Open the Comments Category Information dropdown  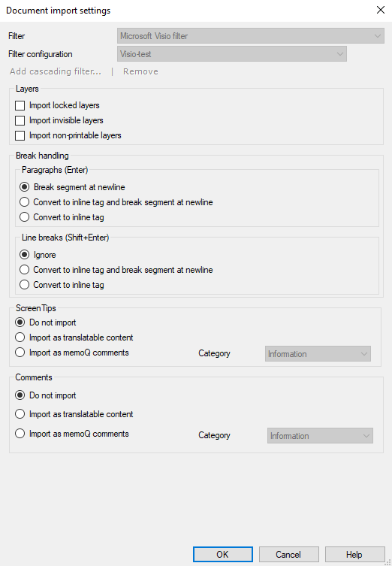coord(320,436)
